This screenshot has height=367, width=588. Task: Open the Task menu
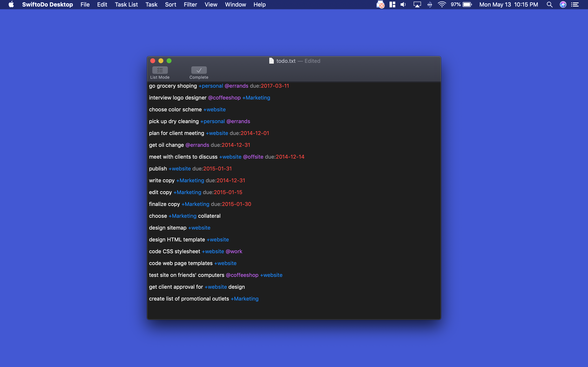click(151, 4)
